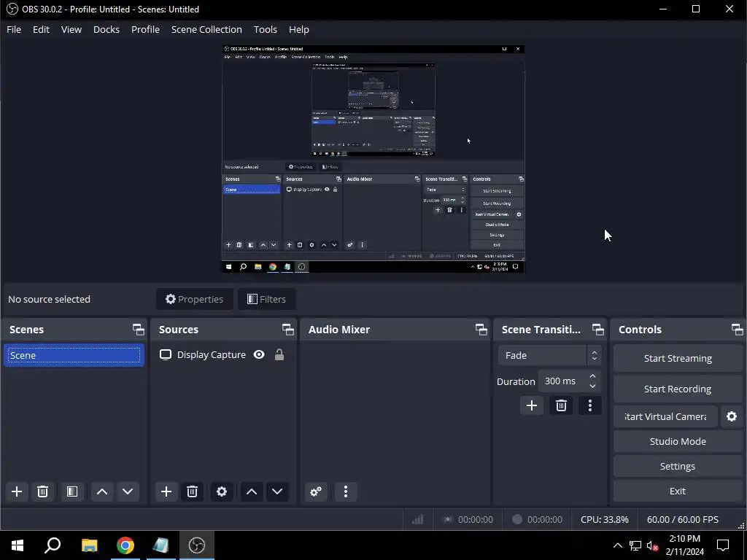The image size is (747, 560).
Task: Increase transition duration with the up arrow
Action: pos(592,377)
